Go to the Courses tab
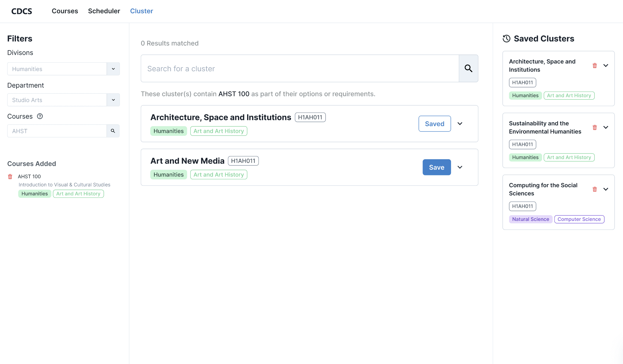The image size is (623, 364). [x=65, y=11]
